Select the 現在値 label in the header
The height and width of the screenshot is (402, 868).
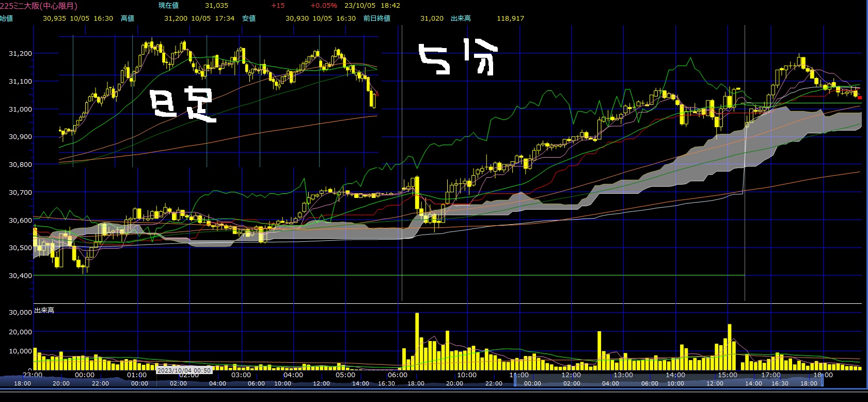click(x=168, y=6)
